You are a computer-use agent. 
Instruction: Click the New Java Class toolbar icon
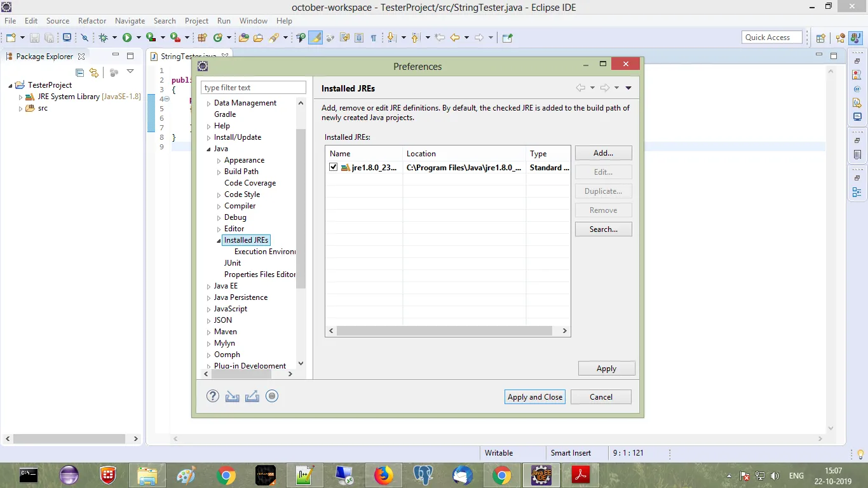point(218,38)
